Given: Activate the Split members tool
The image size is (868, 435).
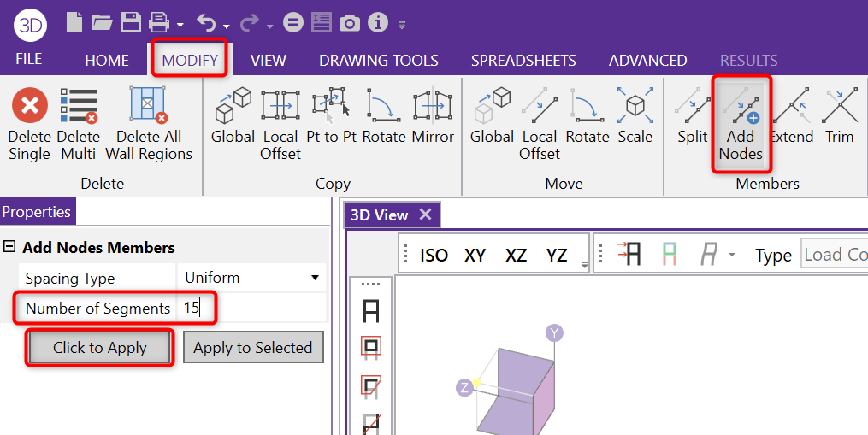Looking at the screenshot, I should click(x=692, y=106).
